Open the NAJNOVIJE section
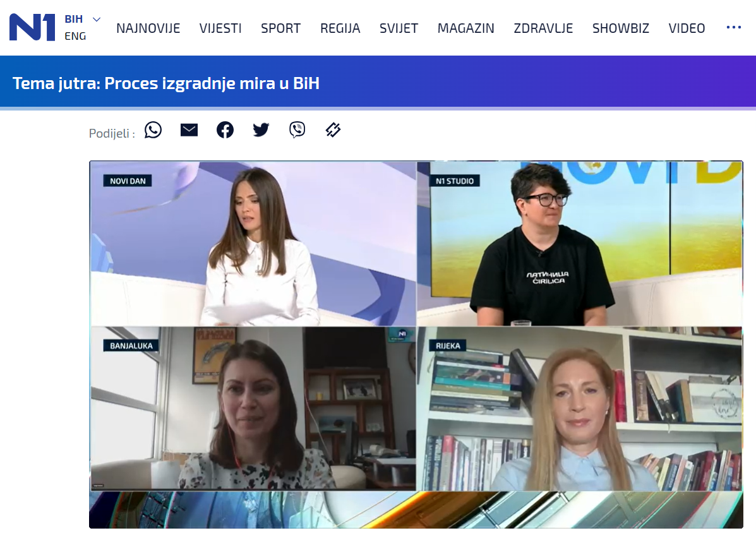This screenshot has height=533, width=756. [x=148, y=28]
